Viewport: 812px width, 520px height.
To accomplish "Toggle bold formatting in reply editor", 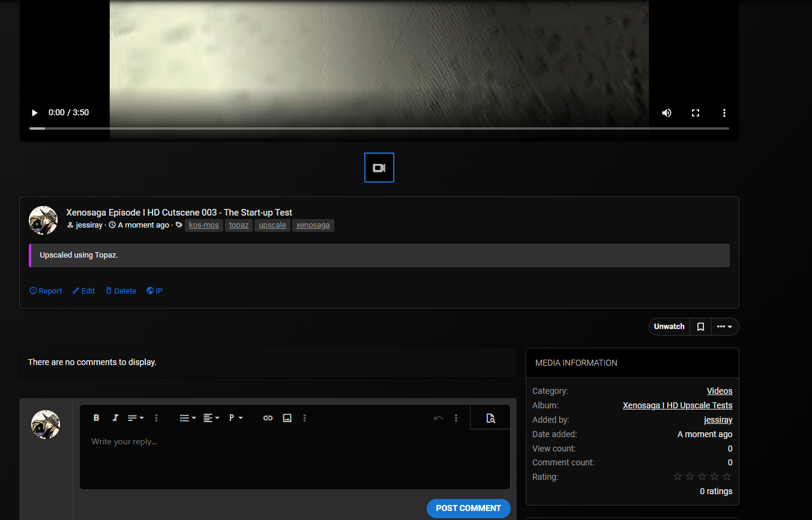I will click(96, 418).
